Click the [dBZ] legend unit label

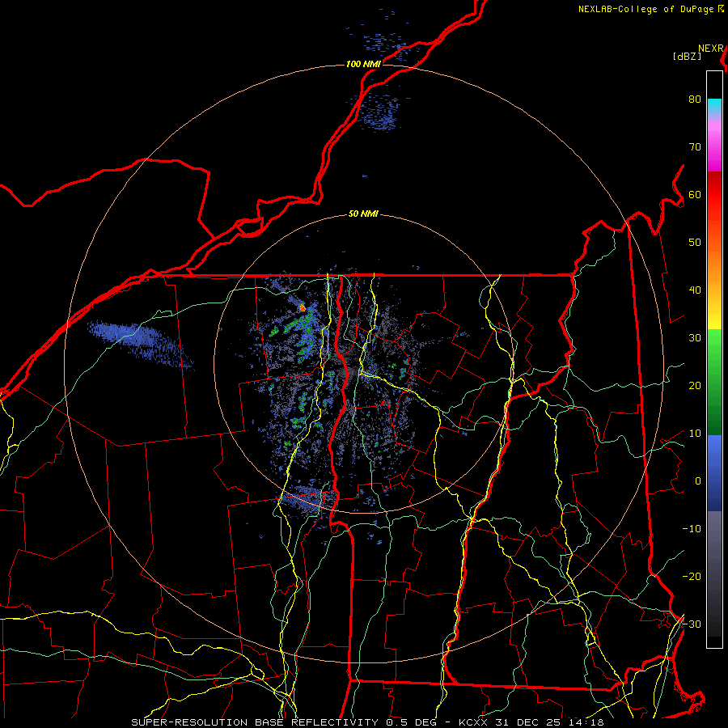(687, 56)
